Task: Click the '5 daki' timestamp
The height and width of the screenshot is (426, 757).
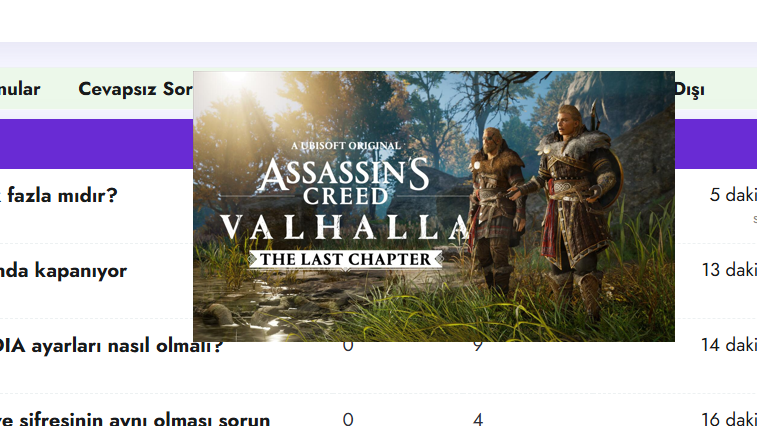Action: pyautogui.click(x=733, y=195)
